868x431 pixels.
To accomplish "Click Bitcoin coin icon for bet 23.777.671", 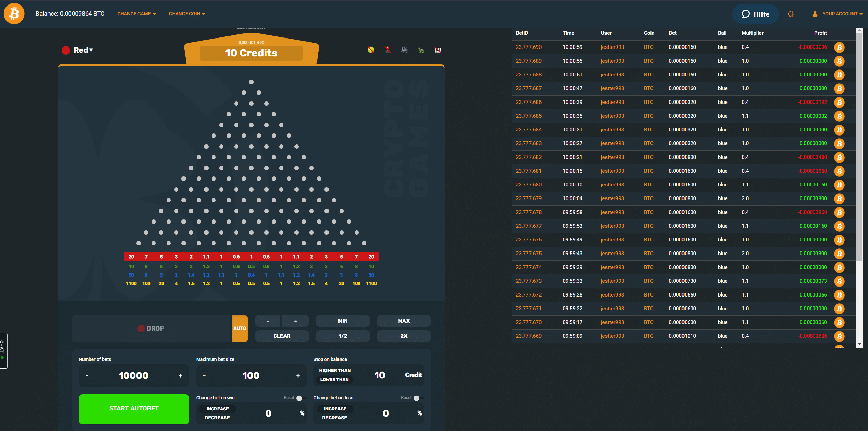I will coord(839,309).
